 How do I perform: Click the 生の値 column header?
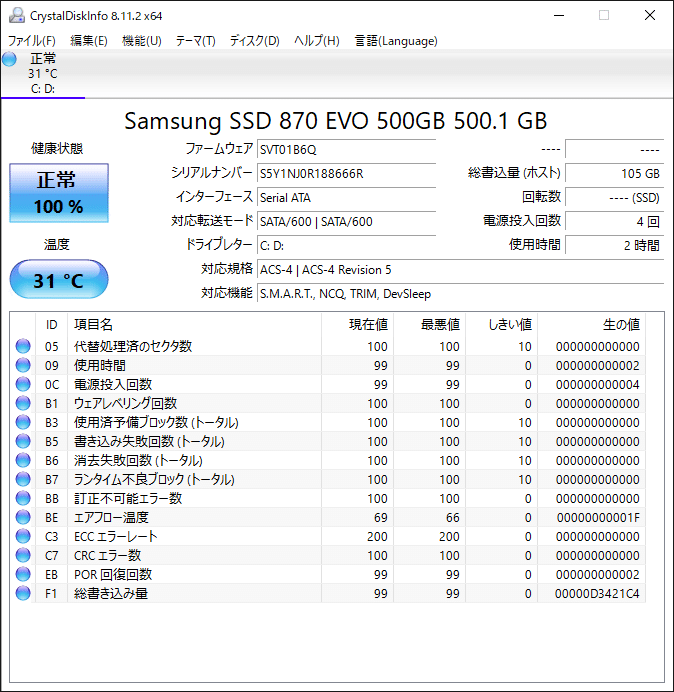591,325
